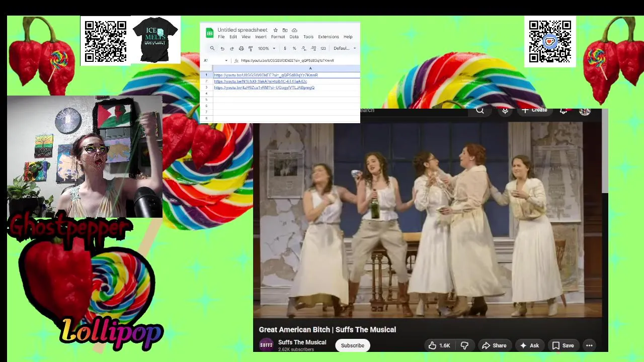This screenshot has width=644, height=362.
Task: Open the SUFFS channel avatar
Action: tap(266, 345)
